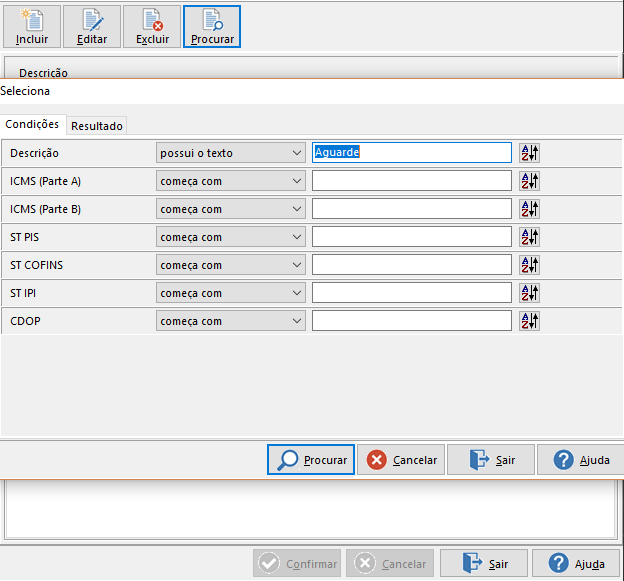
Task: Click the Seleciona dialog title text
Action: point(25,91)
